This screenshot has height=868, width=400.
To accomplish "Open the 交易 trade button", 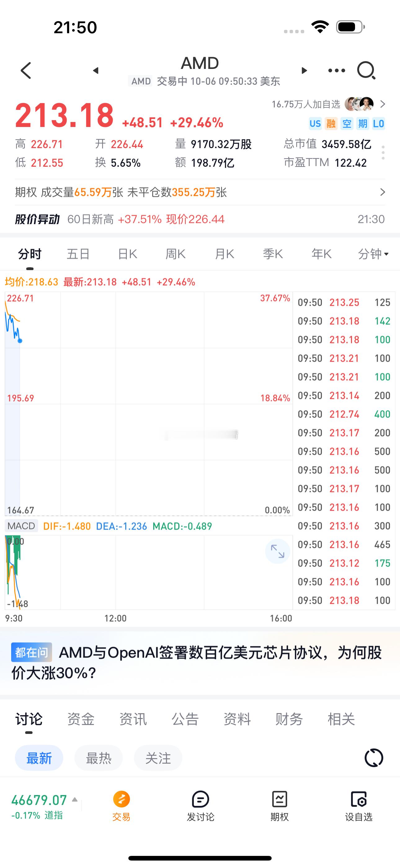I will pyautogui.click(x=121, y=806).
